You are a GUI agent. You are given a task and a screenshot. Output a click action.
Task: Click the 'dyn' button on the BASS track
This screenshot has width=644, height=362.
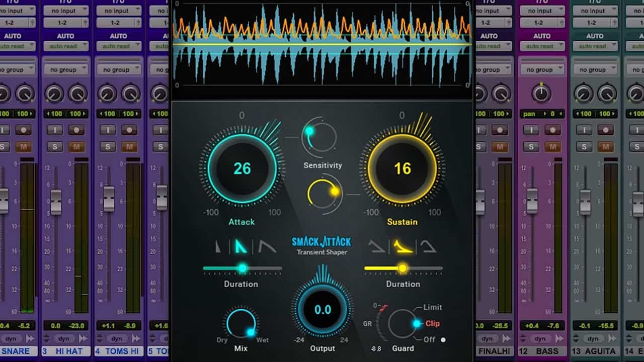[540, 339]
